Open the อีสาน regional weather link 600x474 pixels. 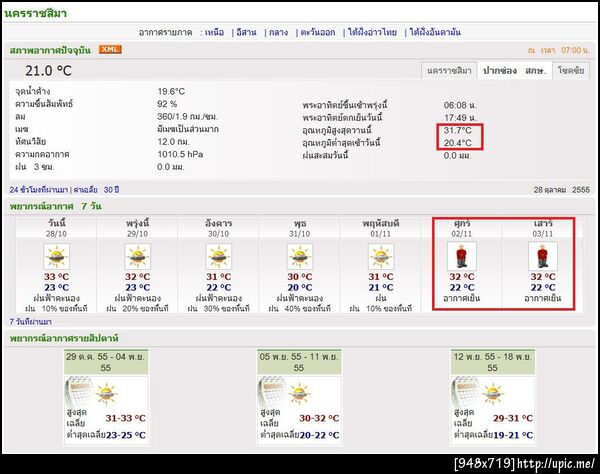246,33
